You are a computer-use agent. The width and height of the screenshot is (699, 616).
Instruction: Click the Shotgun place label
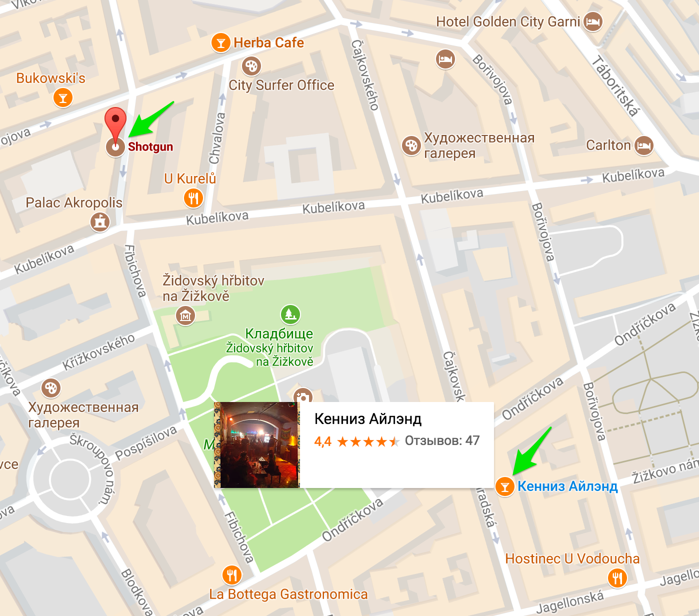(150, 146)
